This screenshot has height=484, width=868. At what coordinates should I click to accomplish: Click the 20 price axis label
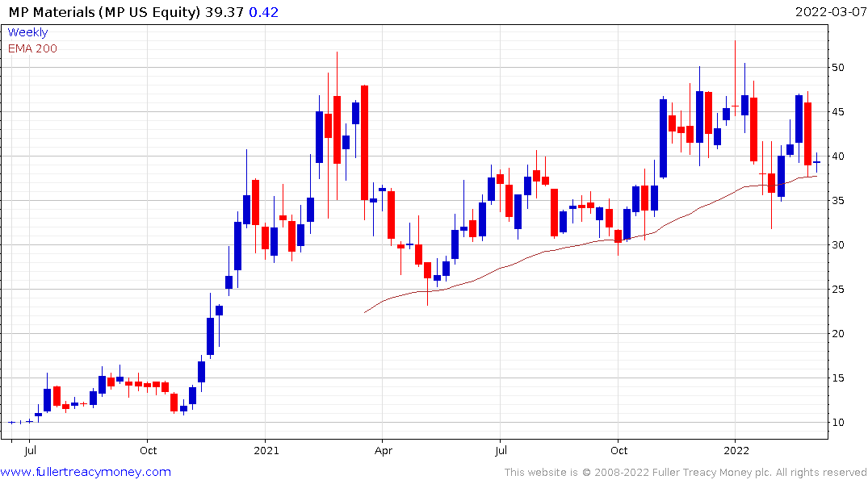(x=837, y=333)
